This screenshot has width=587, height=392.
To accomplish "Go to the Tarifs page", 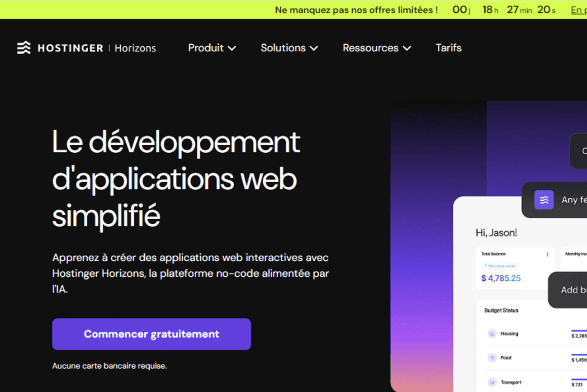I will click(448, 48).
